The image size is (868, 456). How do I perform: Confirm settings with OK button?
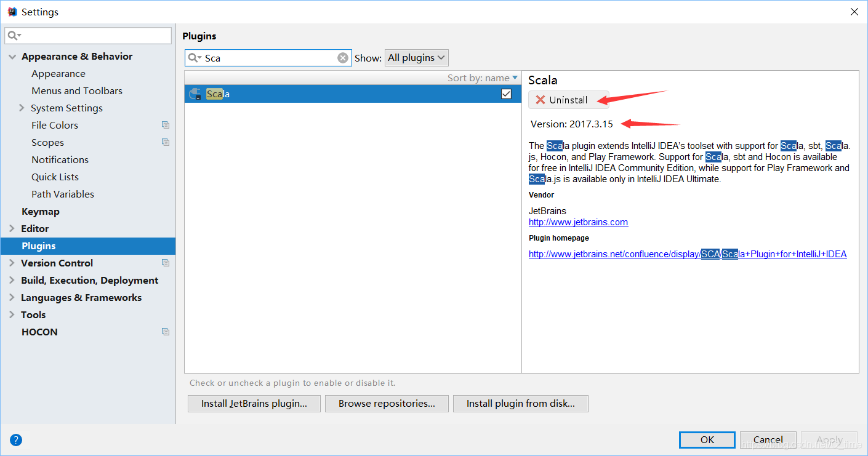(x=707, y=439)
